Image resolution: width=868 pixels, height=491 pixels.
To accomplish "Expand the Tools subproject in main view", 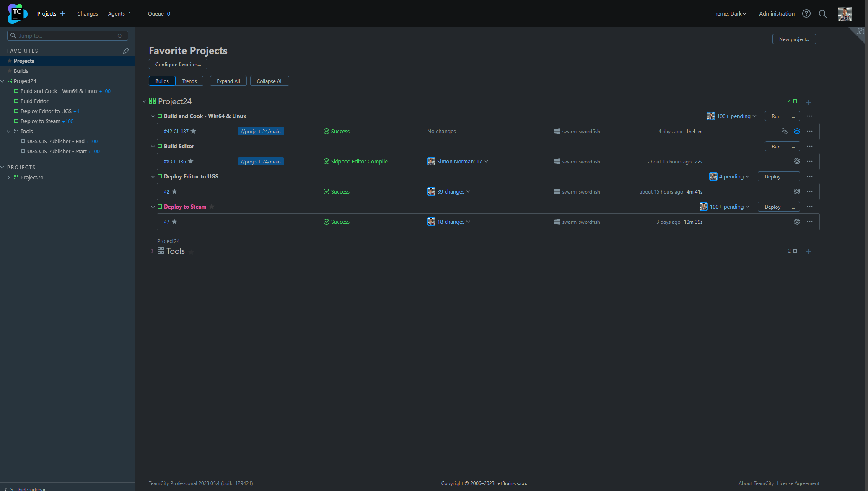I will click(153, 251).
